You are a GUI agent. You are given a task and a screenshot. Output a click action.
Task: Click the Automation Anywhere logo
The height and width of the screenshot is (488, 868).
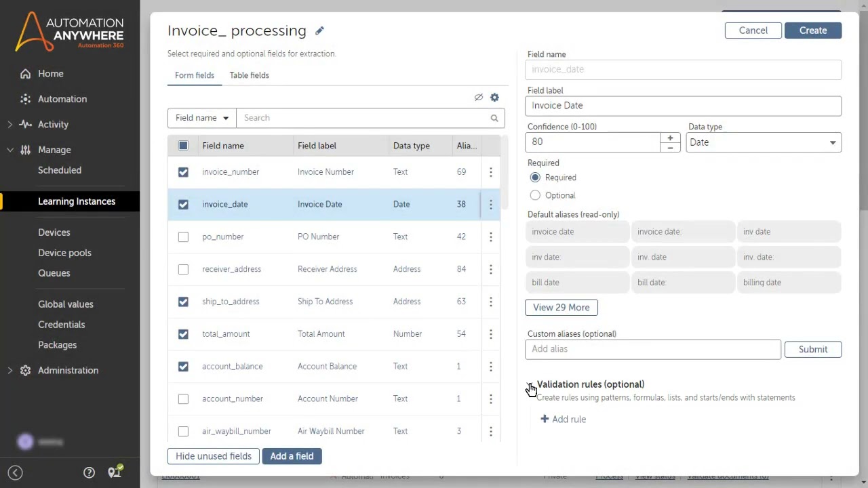[x=70, y=32]
